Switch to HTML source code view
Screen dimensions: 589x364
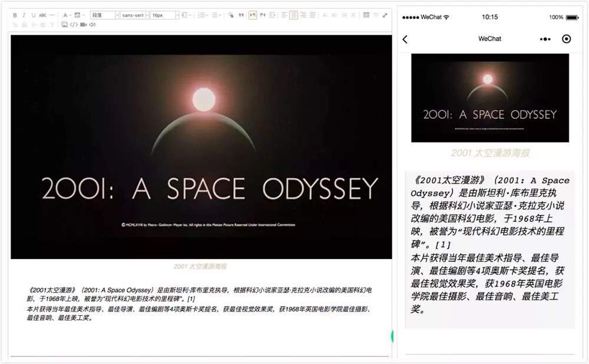[74, 25]
